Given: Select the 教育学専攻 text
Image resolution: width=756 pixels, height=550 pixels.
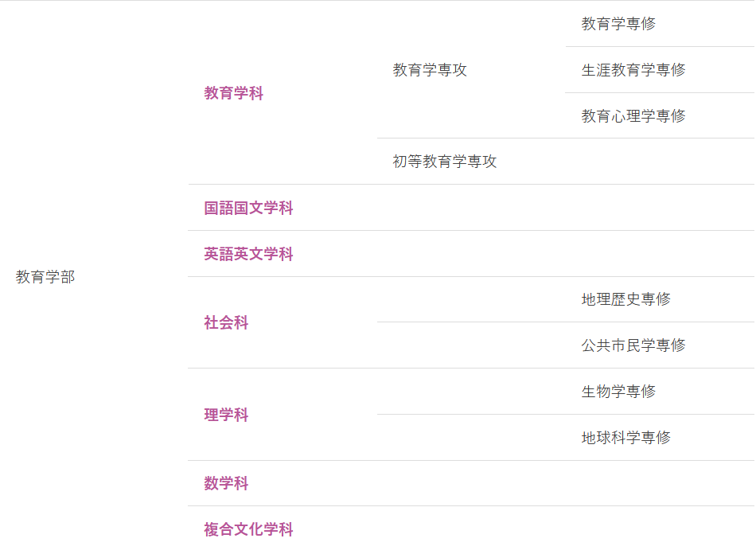Looking at the screenshot, I should (430, 70).
